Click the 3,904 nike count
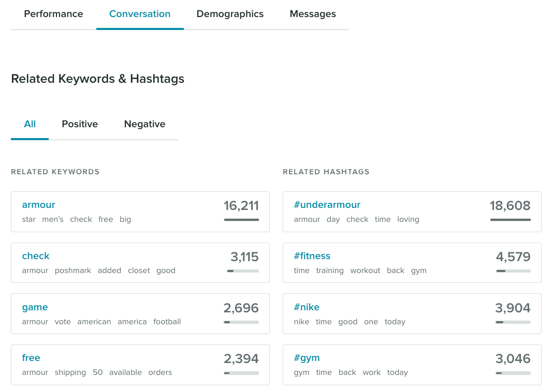553x392 pixels. [513, 308]
